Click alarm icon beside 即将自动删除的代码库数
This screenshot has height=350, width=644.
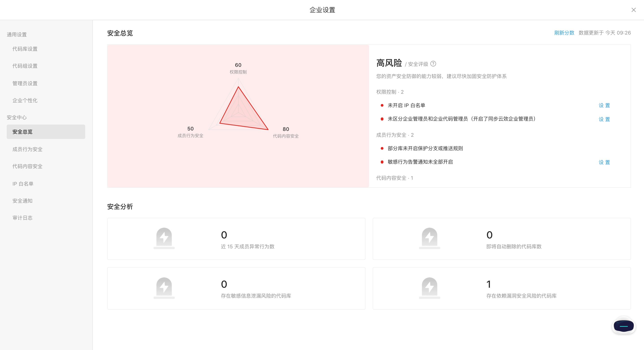click(x=429, y=239)
